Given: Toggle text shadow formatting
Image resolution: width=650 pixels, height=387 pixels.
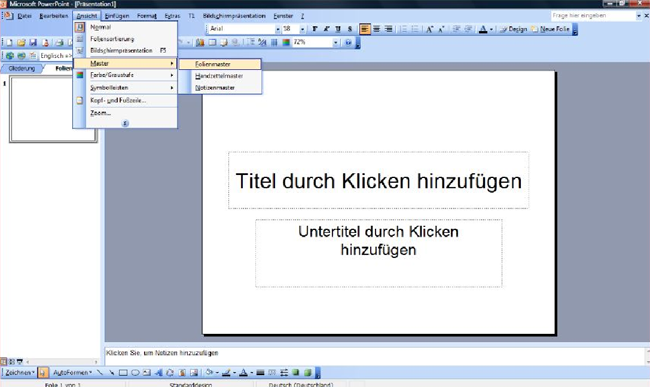Looking at the screenshot, I should coord(350,29).
